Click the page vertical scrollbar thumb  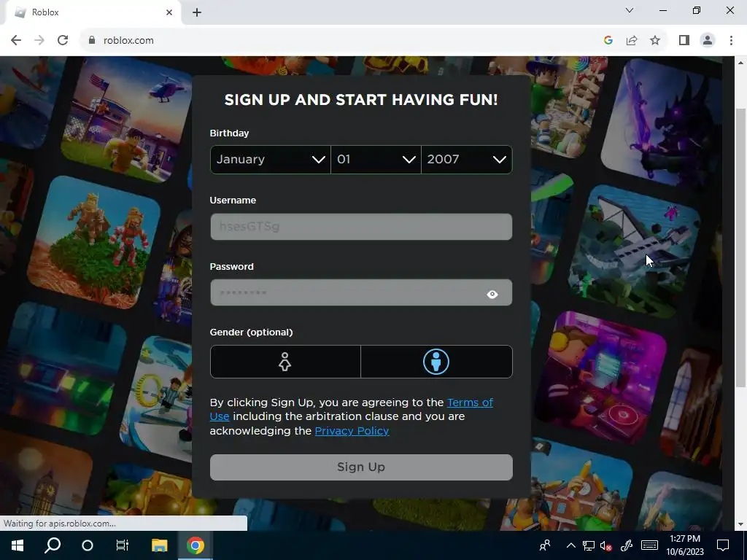pos(741,248)
